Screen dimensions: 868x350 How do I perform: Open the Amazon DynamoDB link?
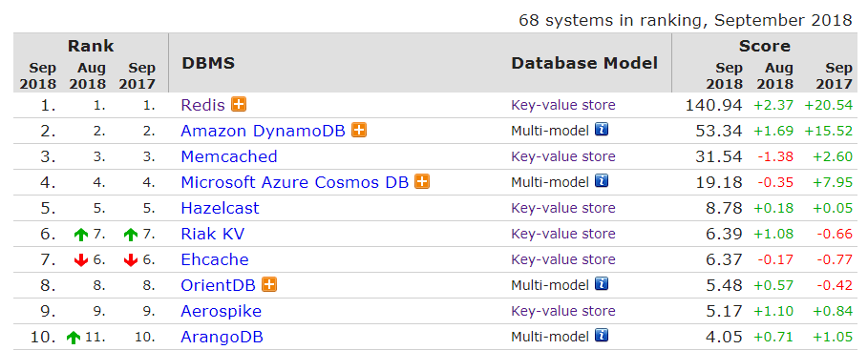263,131
